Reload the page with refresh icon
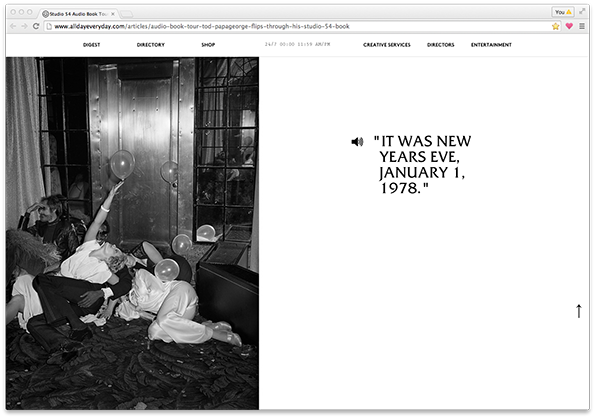The height and width of the screenshot is (418, 595). coord(36,26)
